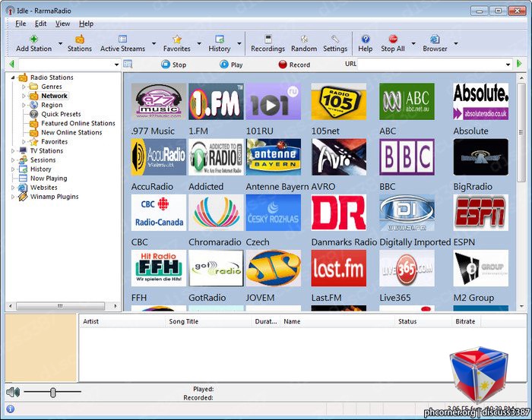This screenshot has height=420, width=532.
Task: Sort by the Bitrate column header
Action: (x=466, y=321)
